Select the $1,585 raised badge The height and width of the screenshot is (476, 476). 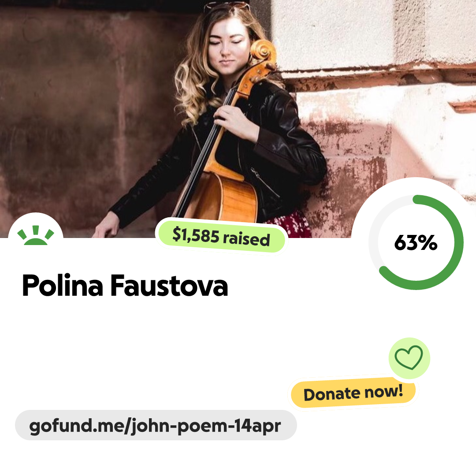point(221,236)
